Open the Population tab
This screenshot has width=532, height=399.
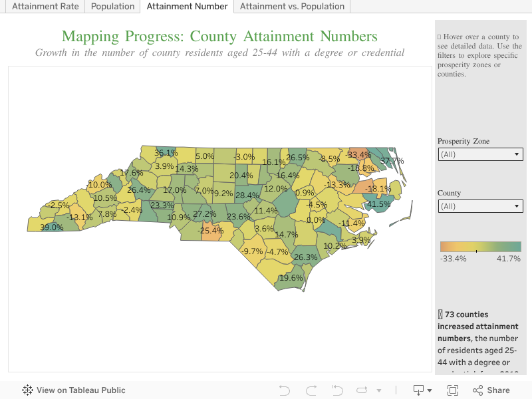(x=112, y=7)
